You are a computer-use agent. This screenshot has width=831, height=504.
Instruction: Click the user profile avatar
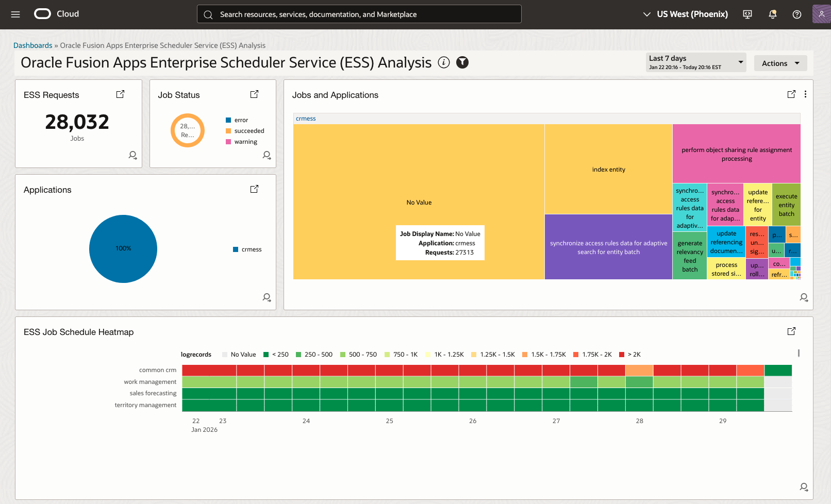(x=820, y=14)
